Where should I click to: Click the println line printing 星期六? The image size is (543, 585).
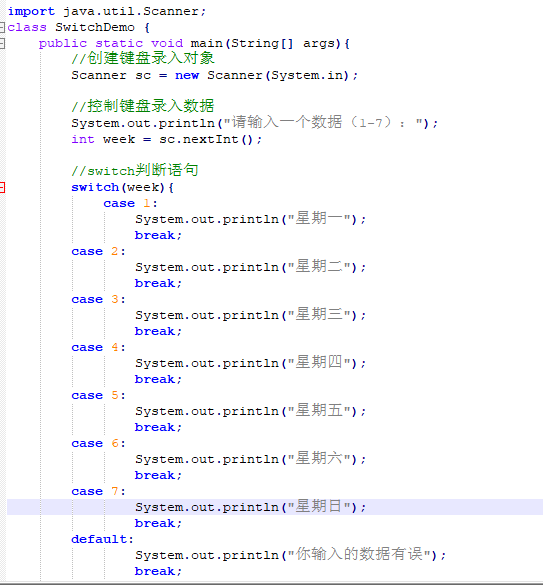pos(250,459)
